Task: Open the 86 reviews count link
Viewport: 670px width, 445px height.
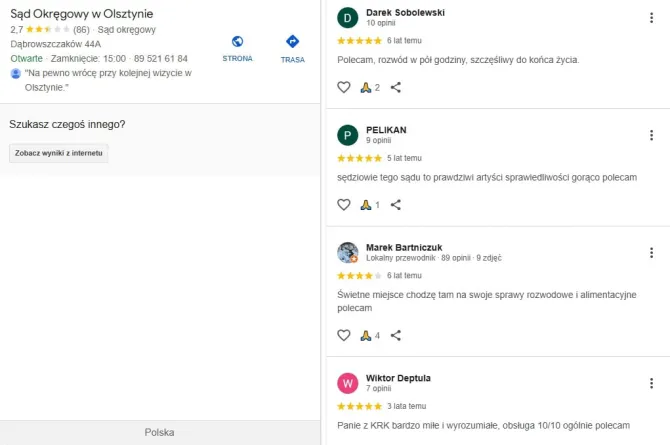Action: pyautogui.click(x=81, y=30)
